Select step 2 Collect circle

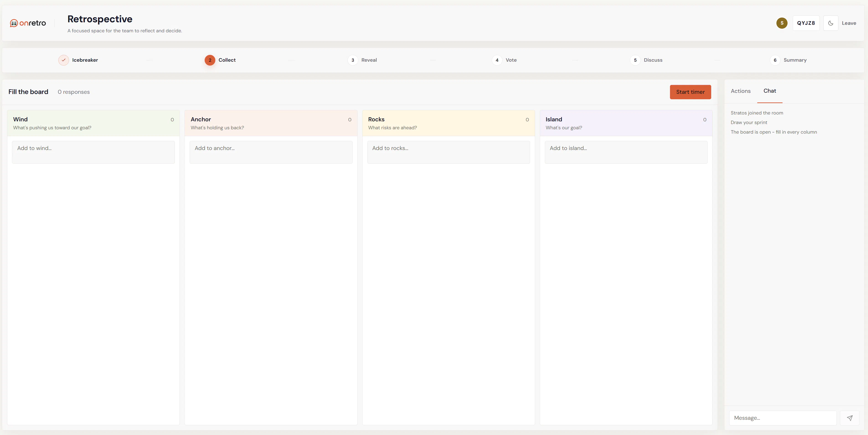coord(210,60)
